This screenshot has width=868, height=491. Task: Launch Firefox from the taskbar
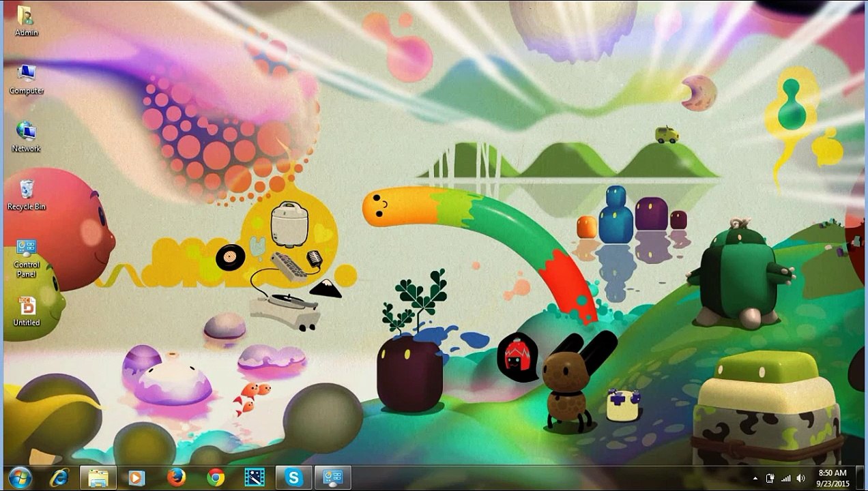[177, 478]
